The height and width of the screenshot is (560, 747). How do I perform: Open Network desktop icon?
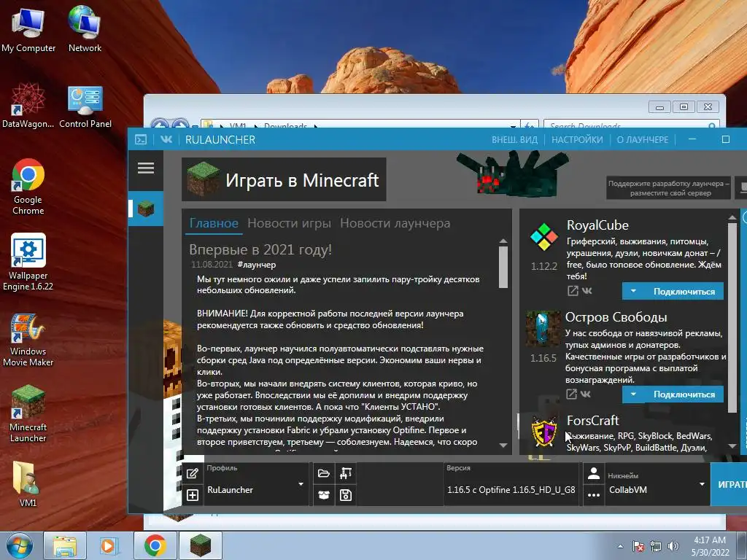coord(85,28)
